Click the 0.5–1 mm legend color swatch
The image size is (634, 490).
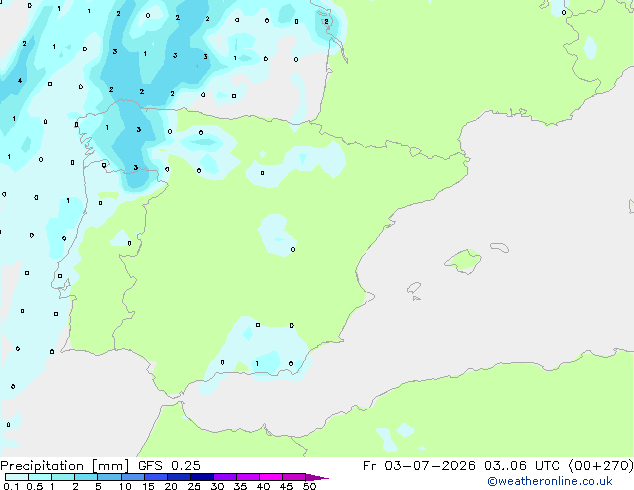tap(40, 477)
